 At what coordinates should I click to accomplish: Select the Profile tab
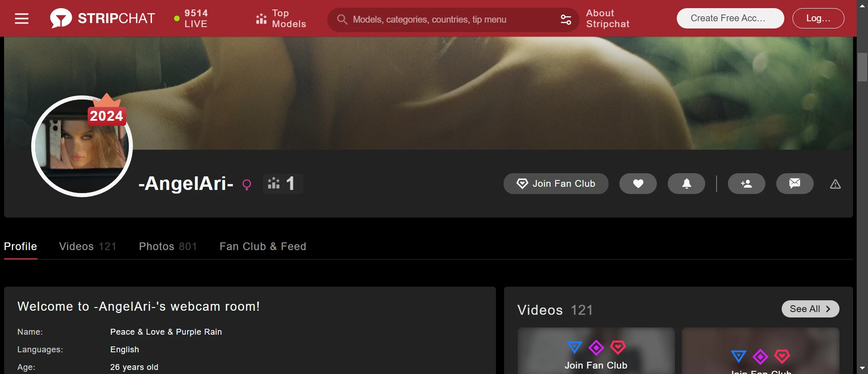(20, 246)
